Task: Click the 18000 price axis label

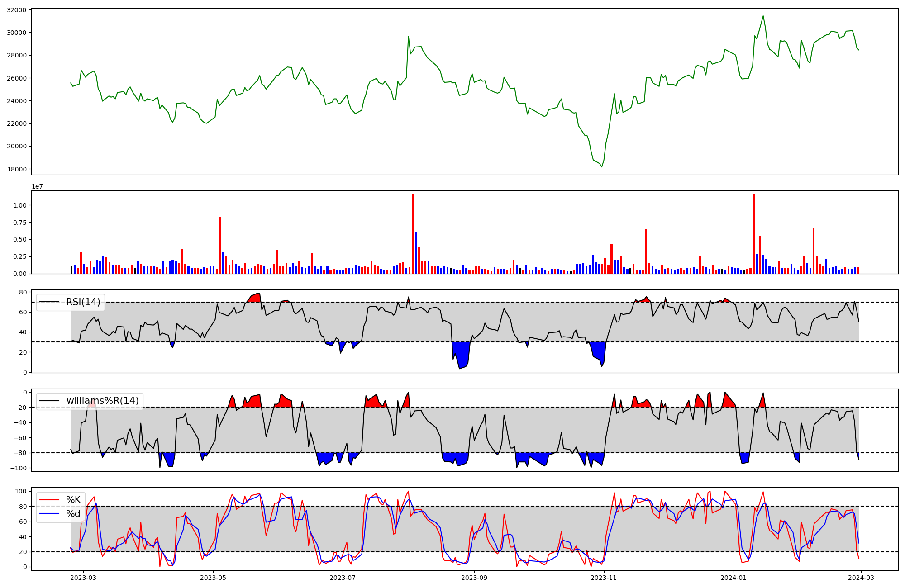Action: 16,169
